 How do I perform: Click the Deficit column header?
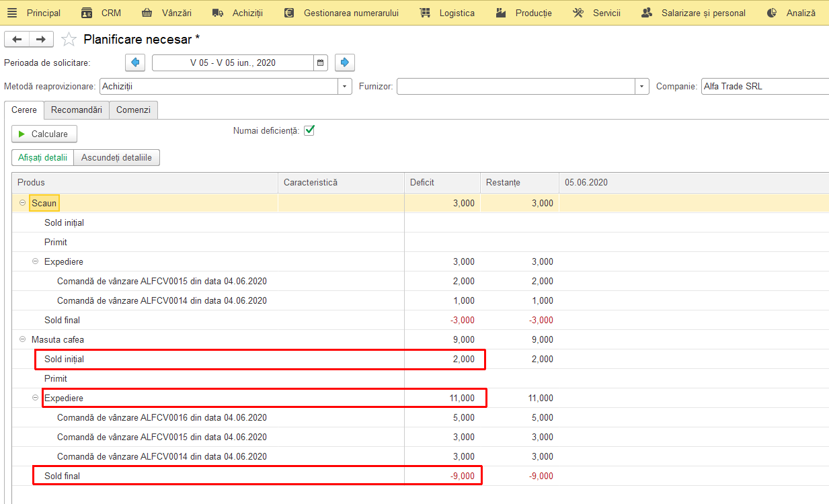(x=442, y=183)
